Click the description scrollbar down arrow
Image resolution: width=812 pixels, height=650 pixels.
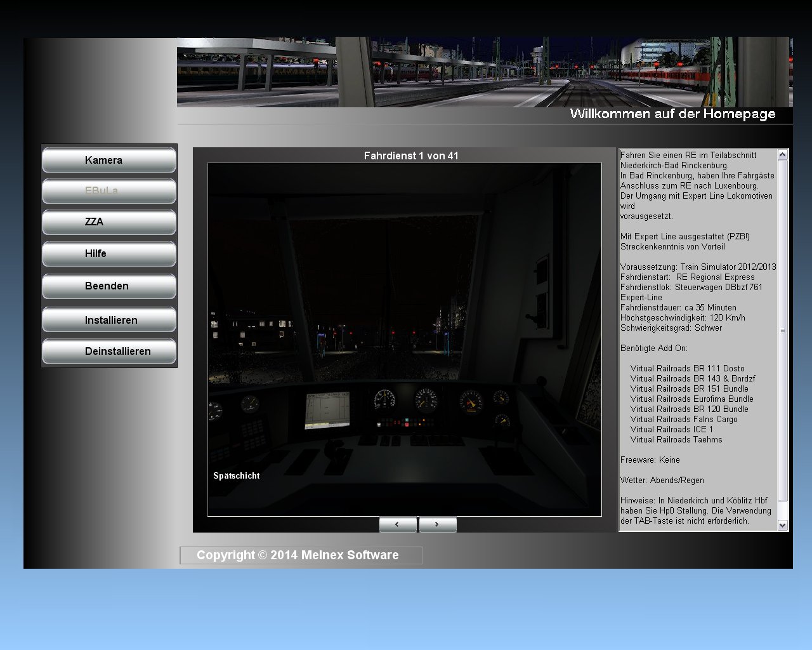[782, 525]
